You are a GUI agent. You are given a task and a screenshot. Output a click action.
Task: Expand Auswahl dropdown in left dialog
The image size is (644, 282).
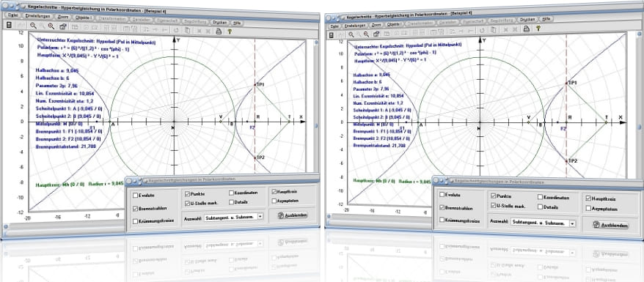pos(260,216)
